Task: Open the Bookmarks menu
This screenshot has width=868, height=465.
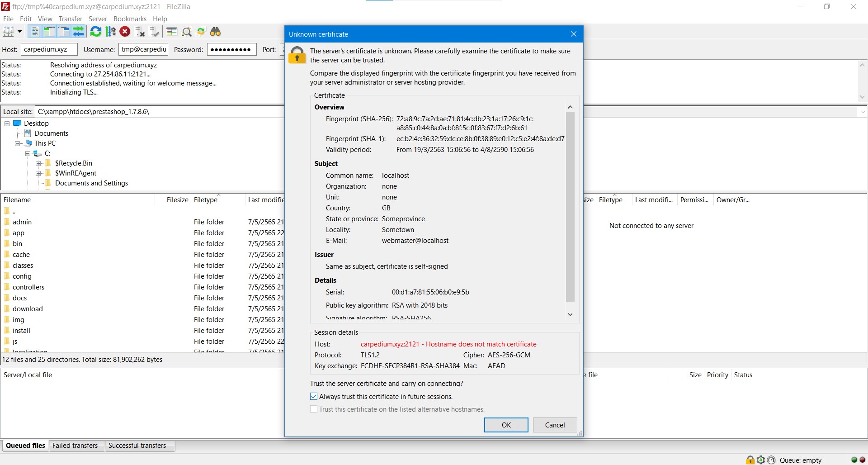Action: pyautogui.click(x=130, y=19)
